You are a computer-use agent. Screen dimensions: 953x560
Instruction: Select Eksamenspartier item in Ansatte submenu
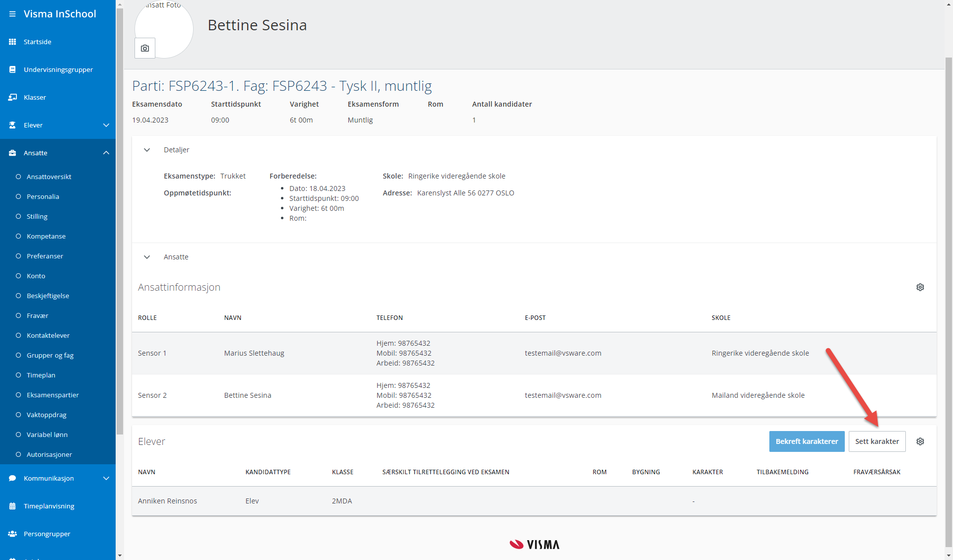click(53, 395)
